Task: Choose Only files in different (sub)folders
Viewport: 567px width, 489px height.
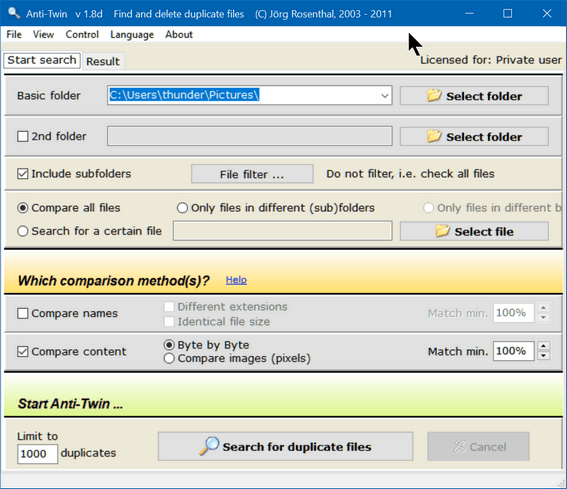Action: pyautogui.click(x=182, y=208)
